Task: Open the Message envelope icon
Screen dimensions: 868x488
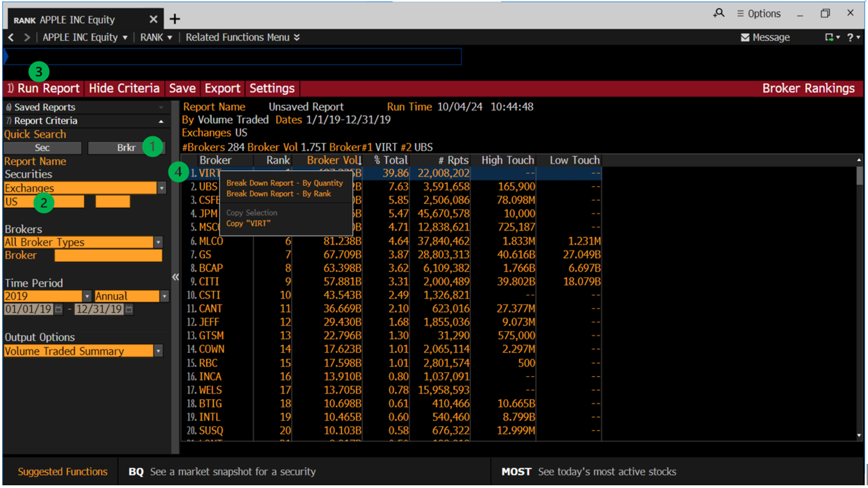Action: 745,37
